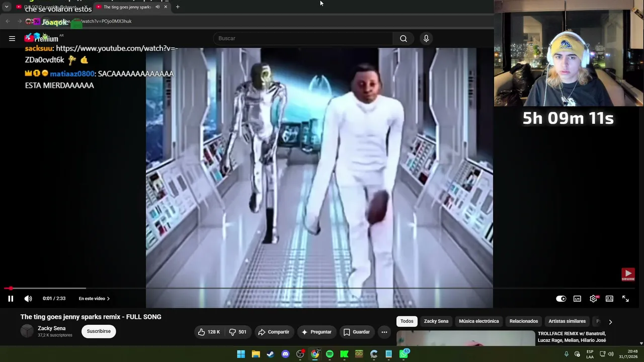644x362 pixels.
Task: Pause the video playback
Action: tap(11, 299)
